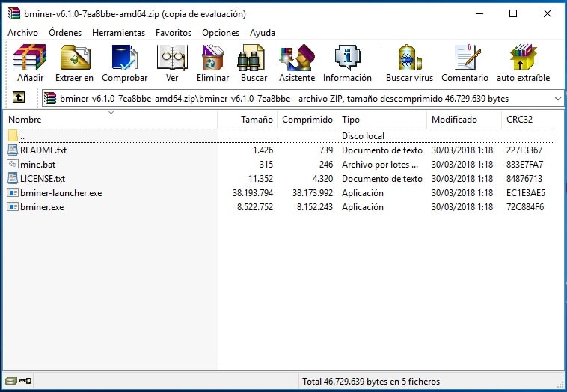Screen dimensions: 567x392
Task: Click CRC32 value 84876713
Action: (x=524, y=178)
